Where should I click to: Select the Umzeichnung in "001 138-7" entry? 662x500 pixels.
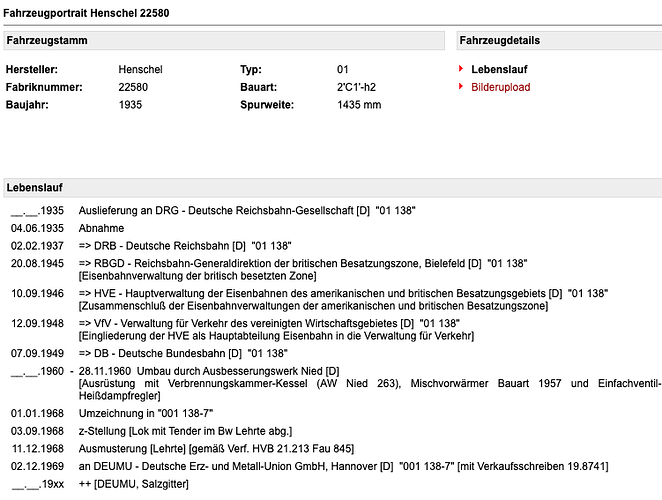click(x=145, y=413)
